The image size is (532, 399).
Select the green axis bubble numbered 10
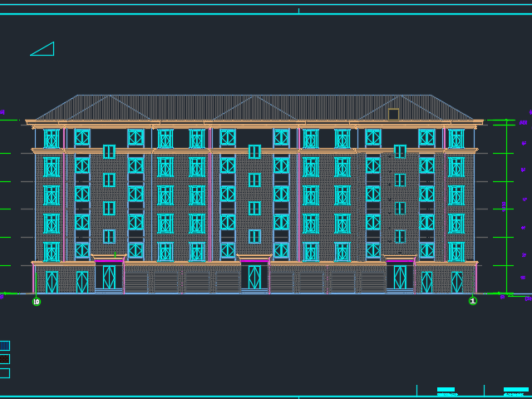pyautogui.click(x=37, y=301)
